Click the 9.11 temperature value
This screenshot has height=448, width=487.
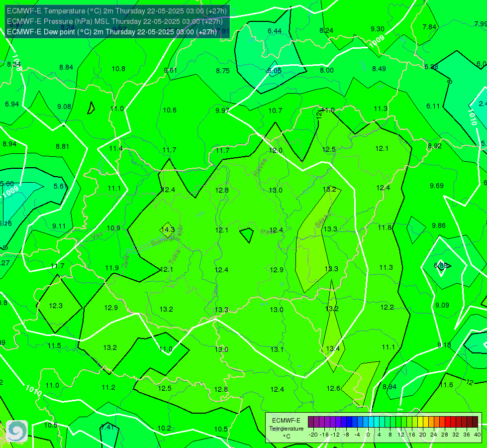click(59, 226)
